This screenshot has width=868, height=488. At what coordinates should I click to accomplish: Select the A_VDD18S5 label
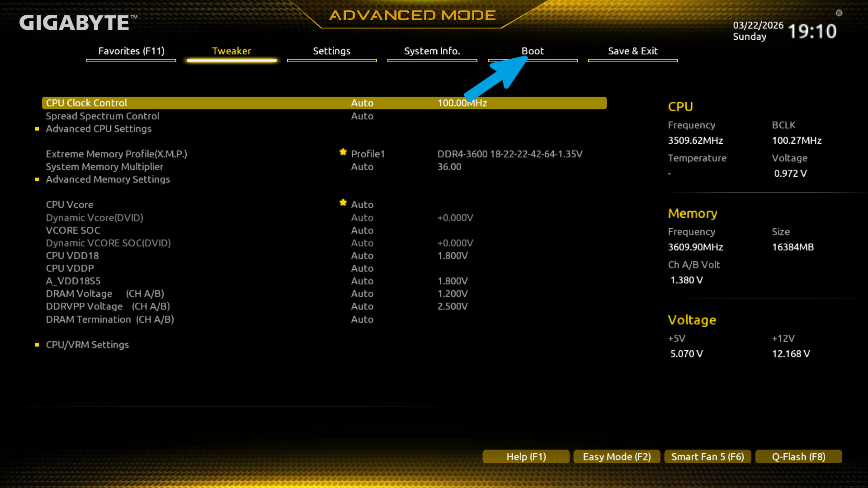pos(73,281)
